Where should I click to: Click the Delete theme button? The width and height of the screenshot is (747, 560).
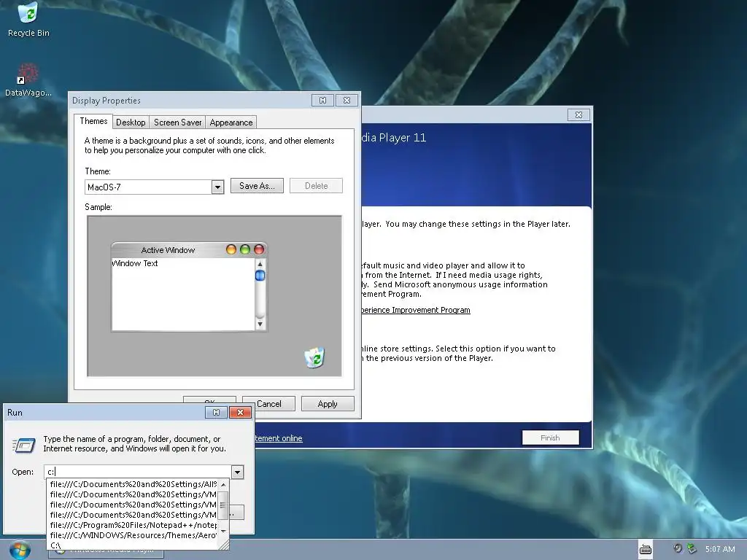point(317,186)
